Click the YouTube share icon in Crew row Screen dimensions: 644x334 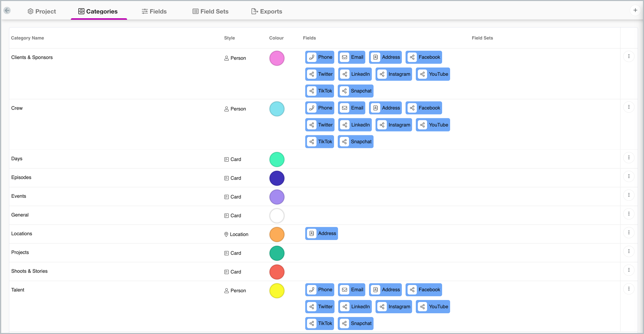coord(422,125)
